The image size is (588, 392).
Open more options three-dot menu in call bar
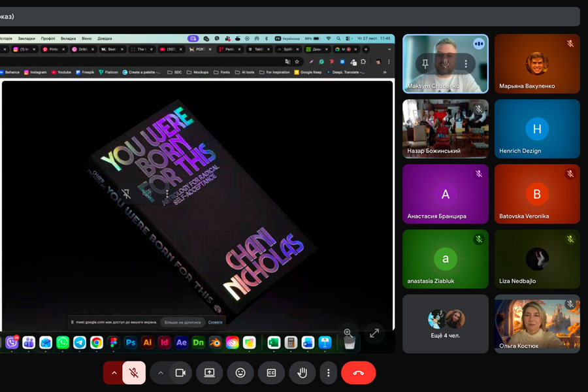click(328, 372)
